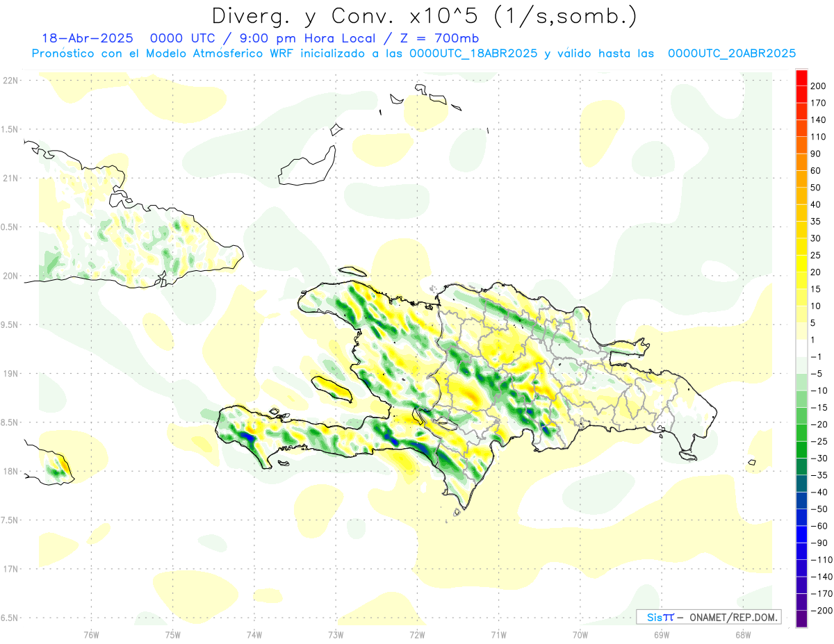Click the colorbar value '140'
The width and height of the screenshot is (834, 644).
click(x=819, y=119)
